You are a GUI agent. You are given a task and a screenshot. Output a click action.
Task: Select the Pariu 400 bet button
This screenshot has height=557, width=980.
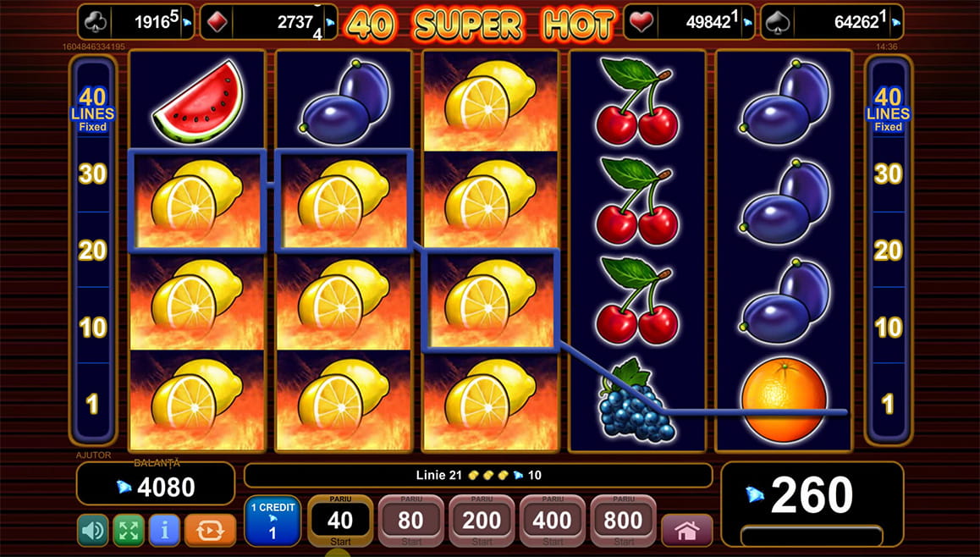tap(553, 521)
